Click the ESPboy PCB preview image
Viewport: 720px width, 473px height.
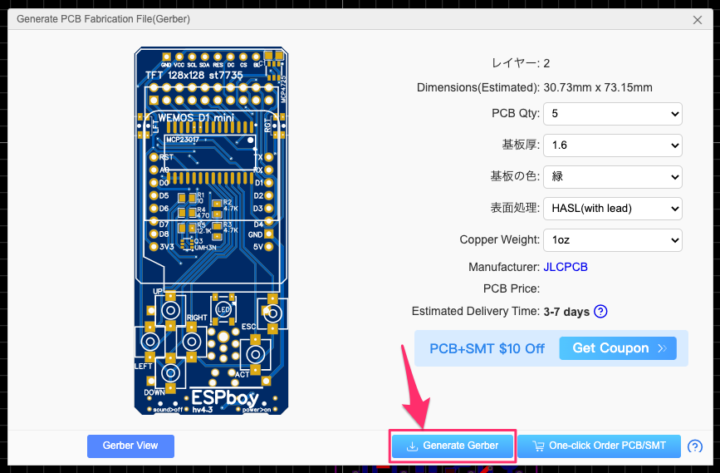[212, 230]
